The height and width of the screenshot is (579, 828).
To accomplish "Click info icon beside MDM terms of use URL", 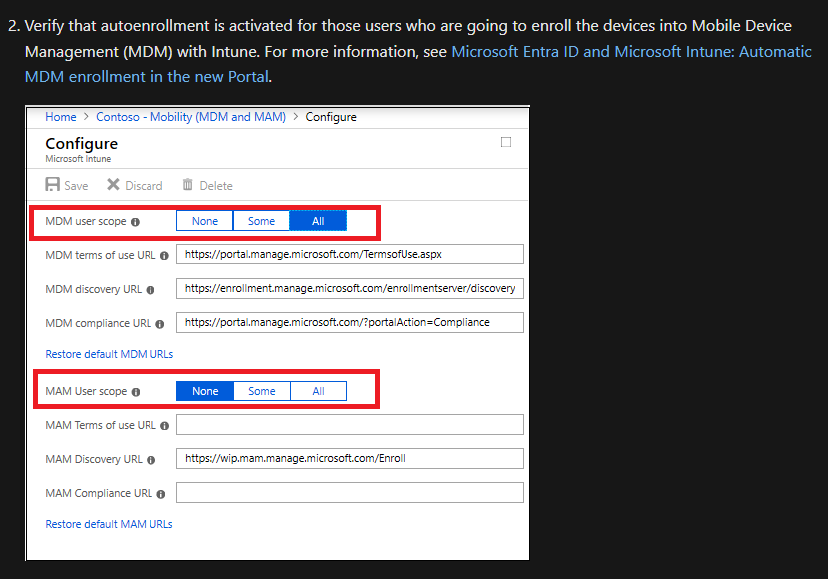I will click(164, 256).
